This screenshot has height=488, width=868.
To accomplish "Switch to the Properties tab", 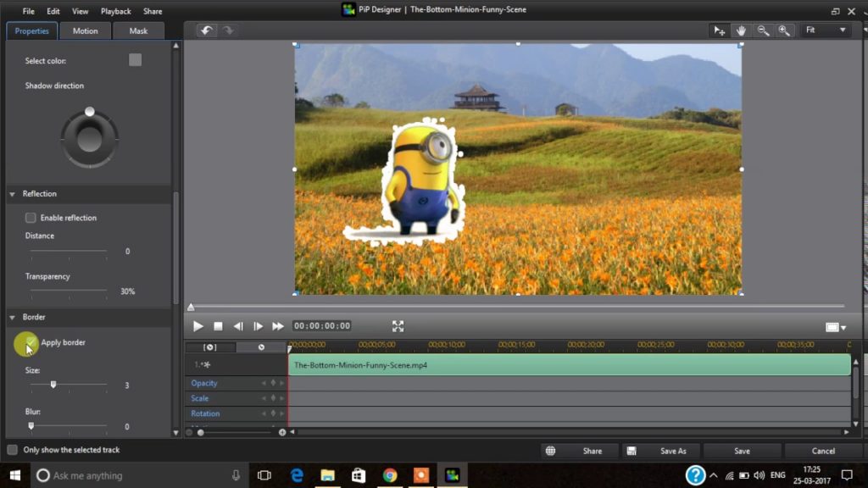I will coord(32,31).
